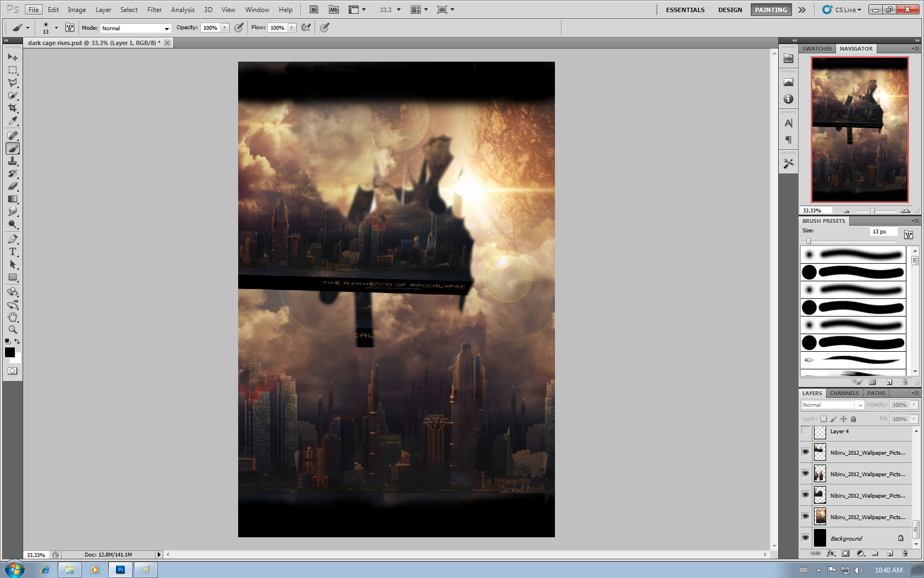Select the Horizontal Type tool

click(13, 252)
